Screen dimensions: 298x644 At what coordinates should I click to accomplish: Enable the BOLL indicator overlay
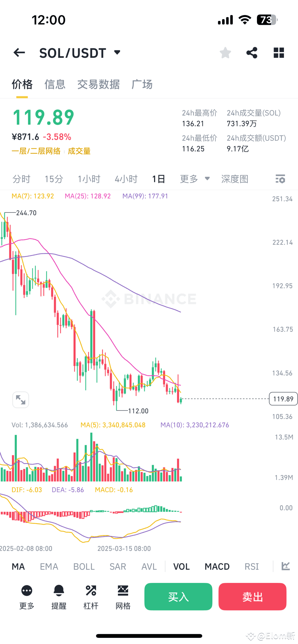point(84,566)
